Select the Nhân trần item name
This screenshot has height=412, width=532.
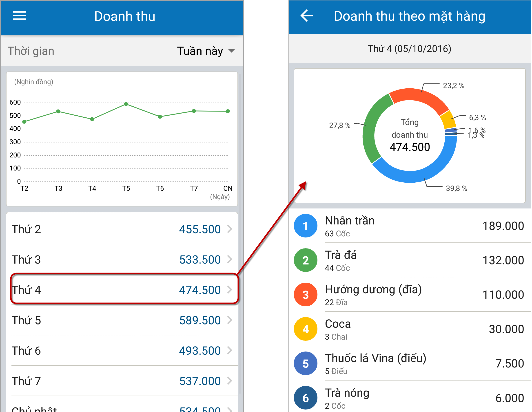pos(350,221)
